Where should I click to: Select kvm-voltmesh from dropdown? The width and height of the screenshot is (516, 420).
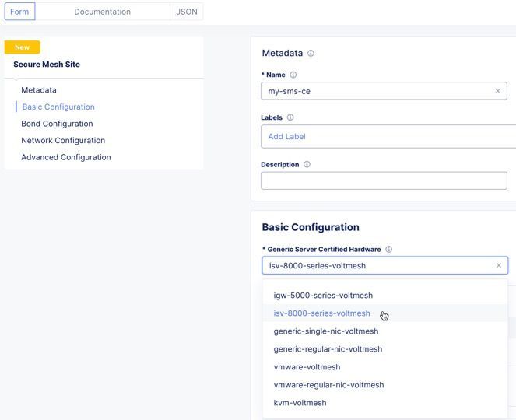[300, 403]
